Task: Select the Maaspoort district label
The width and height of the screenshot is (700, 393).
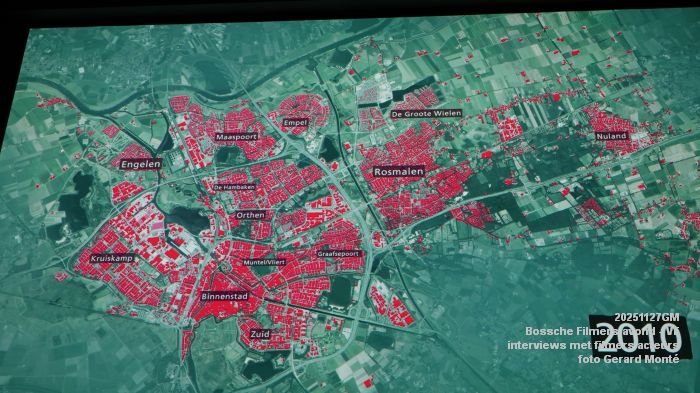Action: (237, 137)
